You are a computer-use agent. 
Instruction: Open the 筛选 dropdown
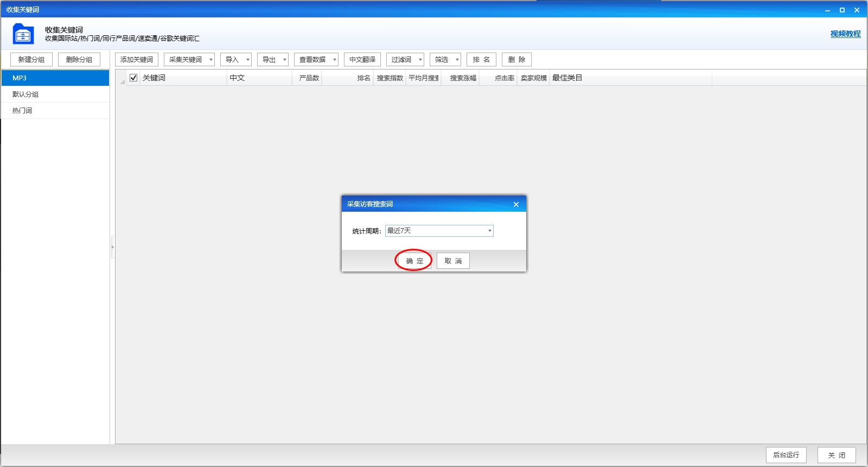[445, 60]
